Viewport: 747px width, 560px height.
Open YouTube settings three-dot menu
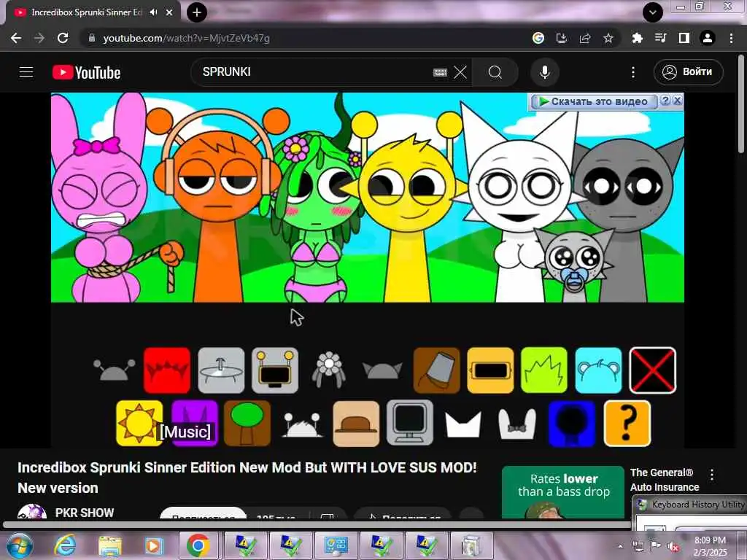633,72
